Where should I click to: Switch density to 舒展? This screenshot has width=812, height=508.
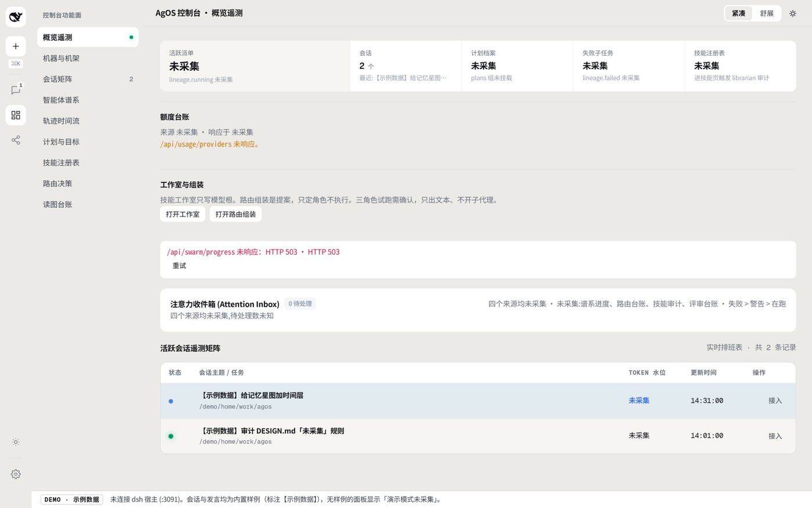[x=767, y=13]
